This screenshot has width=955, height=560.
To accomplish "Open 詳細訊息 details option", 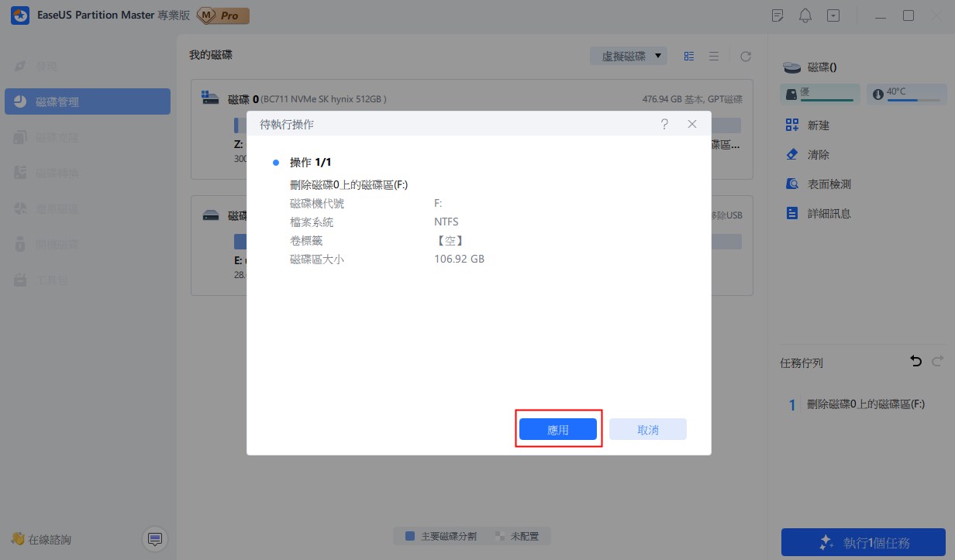I will 829,213.
